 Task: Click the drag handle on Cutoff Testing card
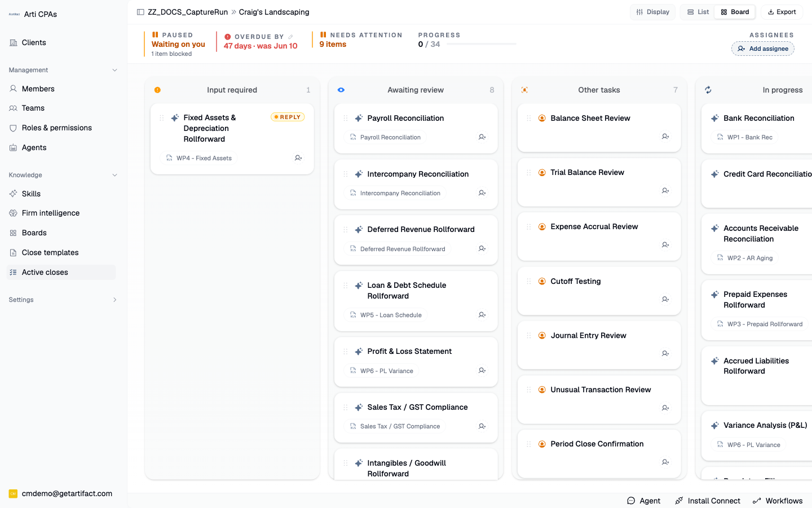coord(528,281)
